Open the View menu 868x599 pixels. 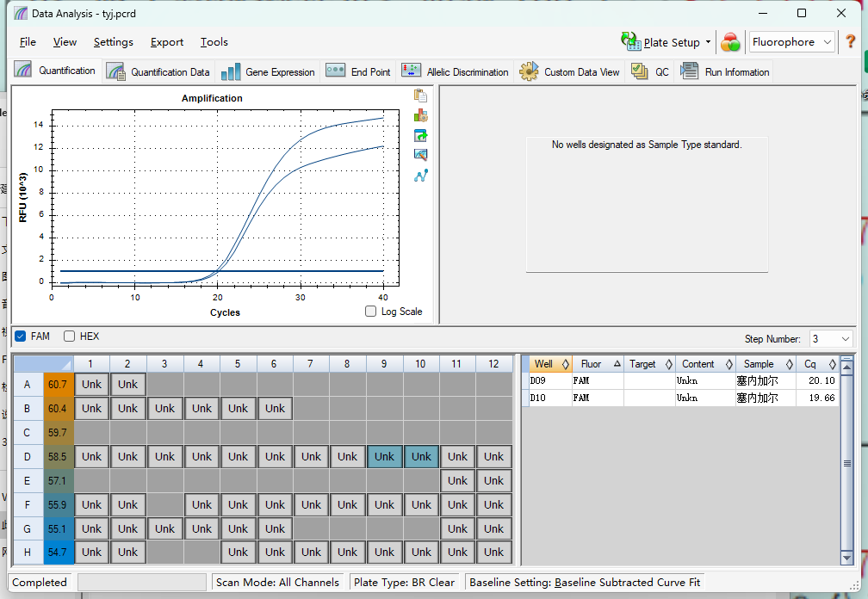click(65, 42)
